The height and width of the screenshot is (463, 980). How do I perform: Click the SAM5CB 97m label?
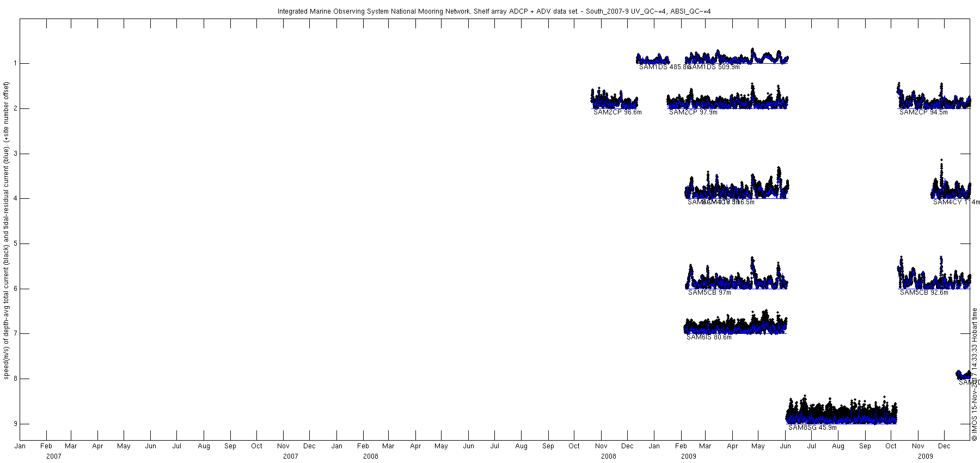pyautogui.click(x=709, y=293)
